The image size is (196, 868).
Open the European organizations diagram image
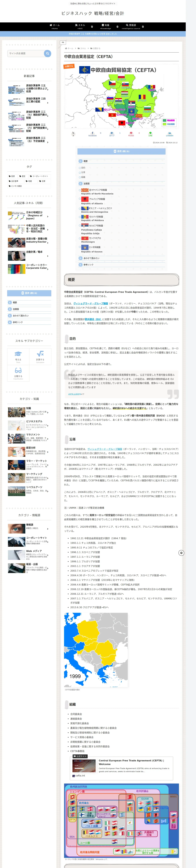click(x=122, y=821)
